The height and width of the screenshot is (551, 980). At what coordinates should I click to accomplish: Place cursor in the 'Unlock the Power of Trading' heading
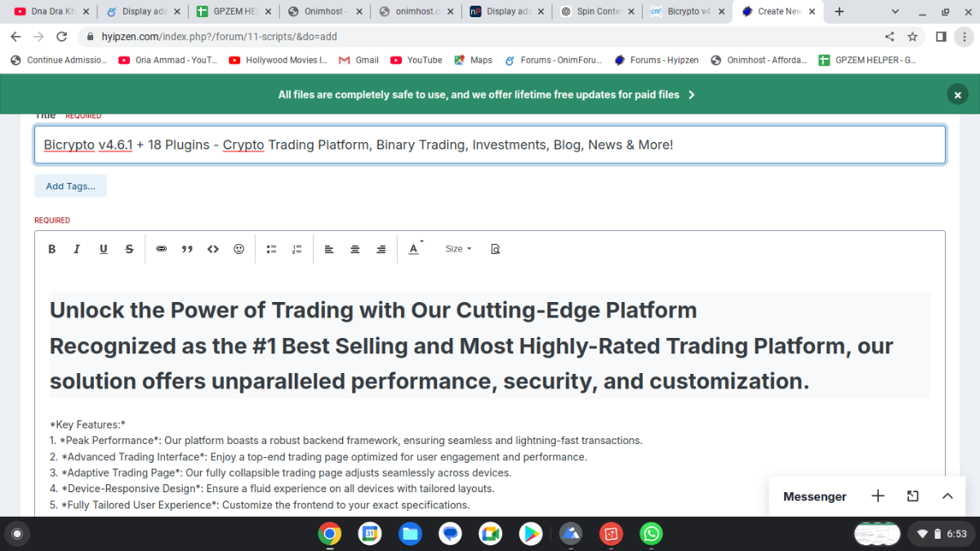[x=373, y=310]
